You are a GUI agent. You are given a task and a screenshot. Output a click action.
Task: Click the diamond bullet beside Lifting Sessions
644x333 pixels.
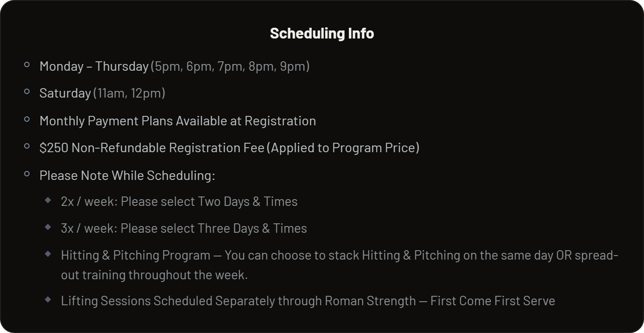(x=48, y=299)
